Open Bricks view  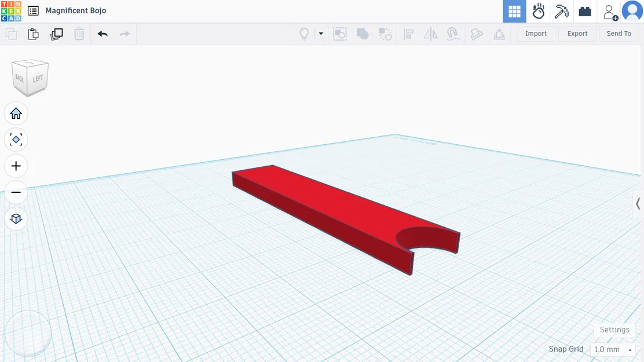(585, 11)
